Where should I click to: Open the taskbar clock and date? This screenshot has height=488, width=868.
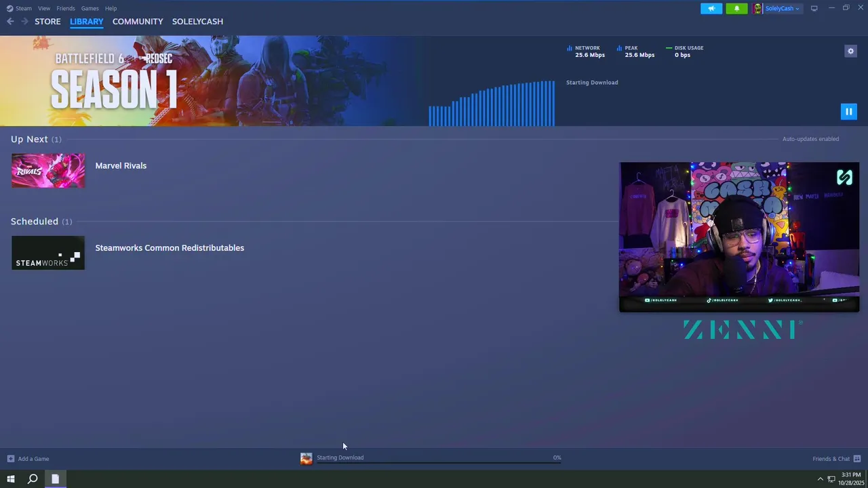pos(850,479)
